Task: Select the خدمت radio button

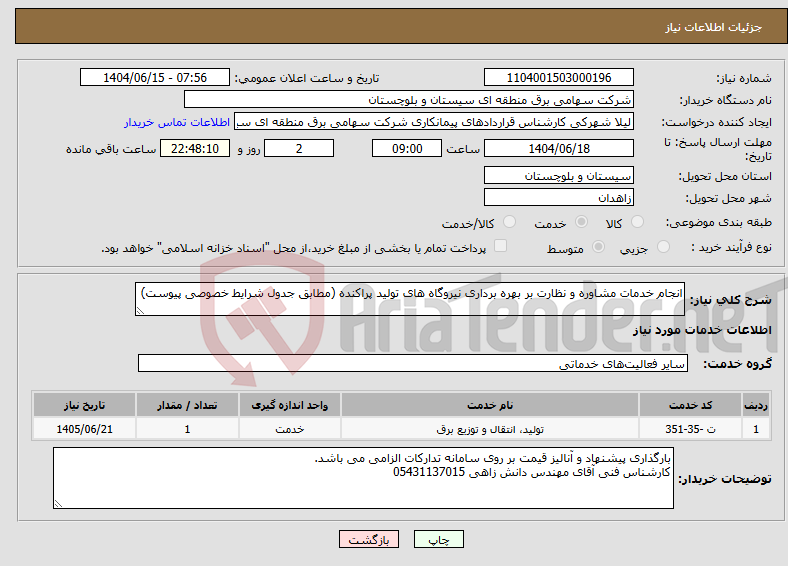Action: [581, 222]
